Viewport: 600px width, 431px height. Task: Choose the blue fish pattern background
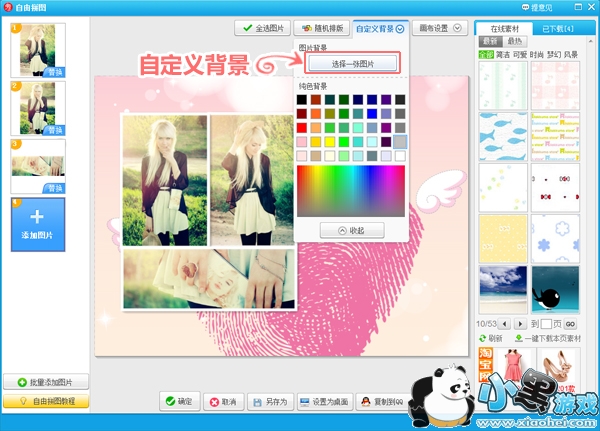click(x=503, y=137)
